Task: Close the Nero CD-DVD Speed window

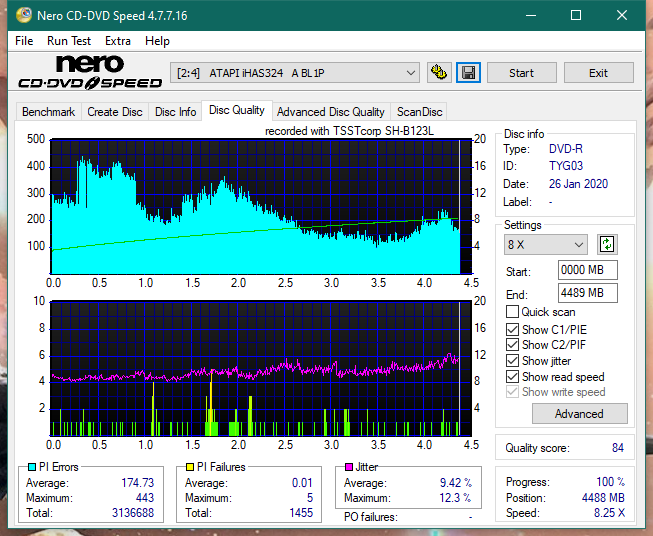Action: (622, 15)
